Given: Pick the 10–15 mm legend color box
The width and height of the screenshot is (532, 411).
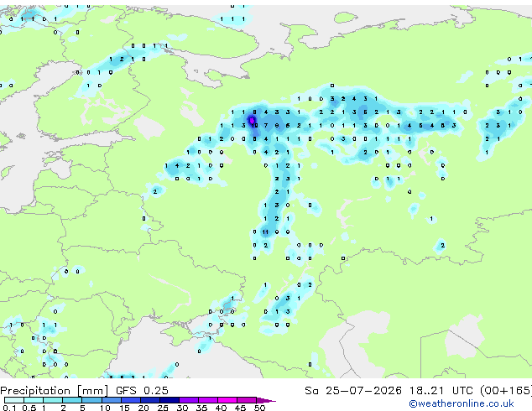Looking at the screenshot, I should click(111, 400).
